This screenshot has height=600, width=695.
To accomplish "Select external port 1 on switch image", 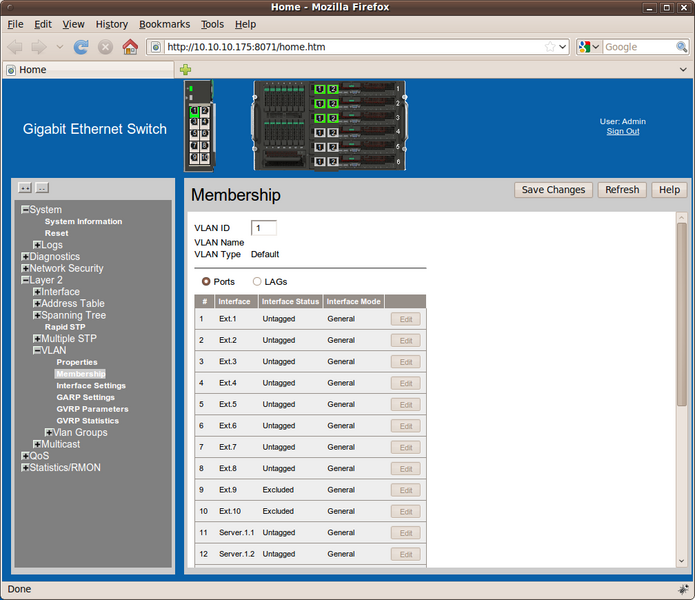I will [x=194, y=111].
